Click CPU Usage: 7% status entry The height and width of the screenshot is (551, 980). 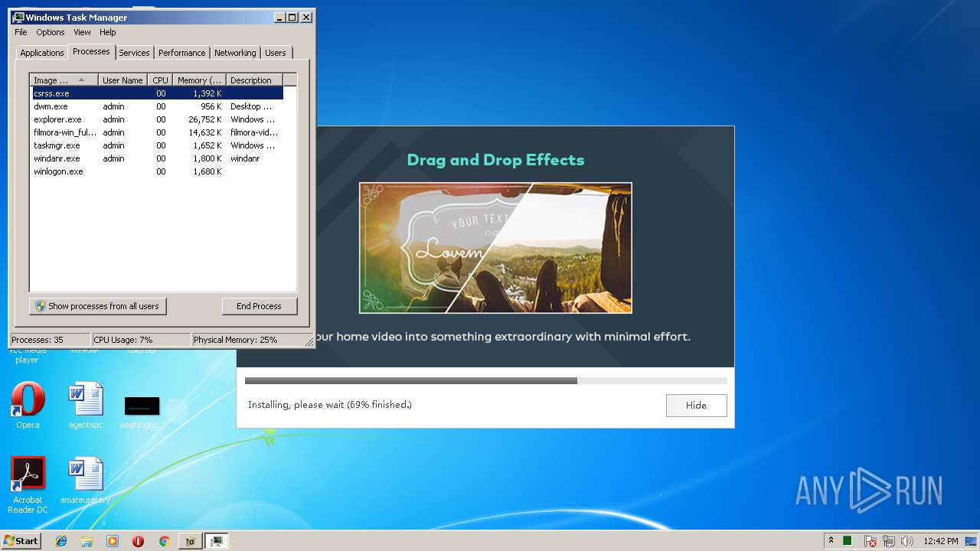tap(141, 340)
